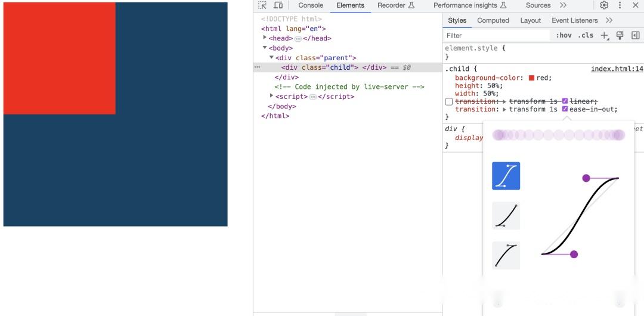The image size is (644, 316).
Task: Select the html lang="en" node
Action: tap(293, 29)
